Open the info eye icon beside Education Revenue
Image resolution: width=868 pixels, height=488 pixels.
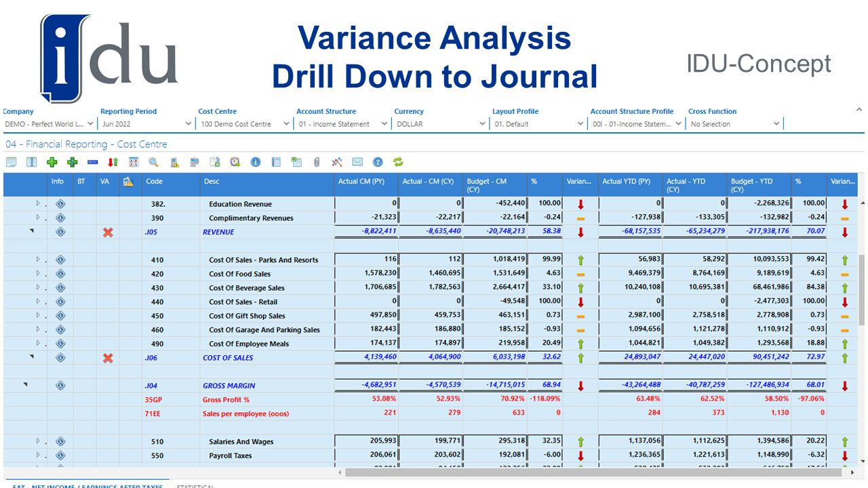tap(60, 203)
